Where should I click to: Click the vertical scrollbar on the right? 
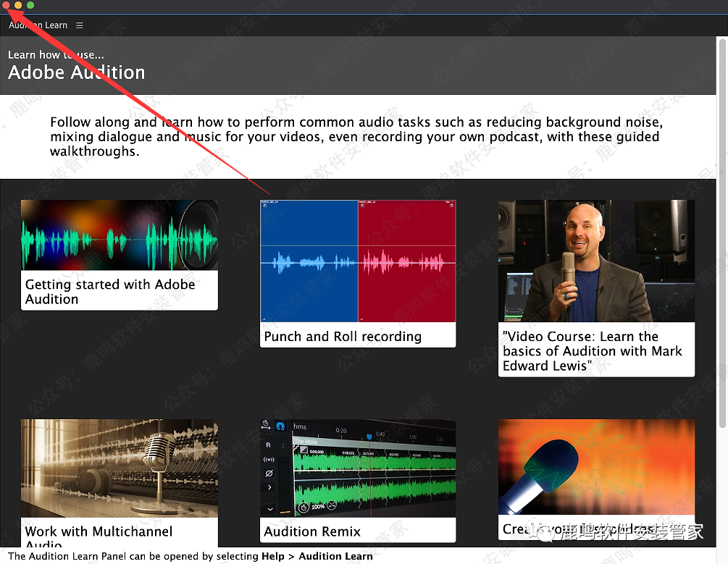[722, 233]
